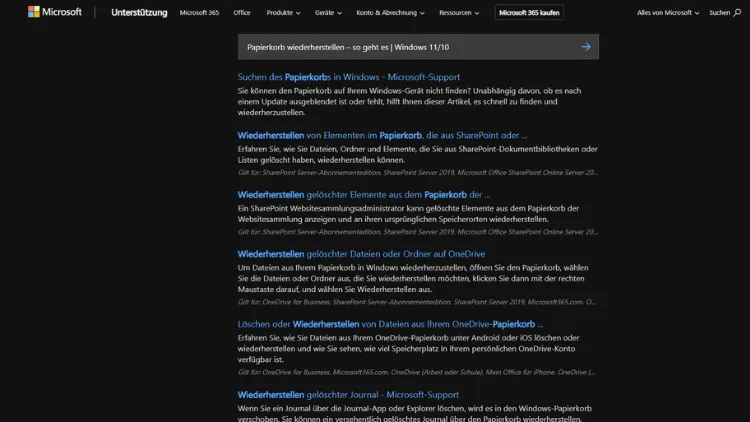Viewport: 750px width, 422px height.
Task: Select text 'Ein SharePoint Websitesammlungsadministrator kann'
Action: (408, 214)
